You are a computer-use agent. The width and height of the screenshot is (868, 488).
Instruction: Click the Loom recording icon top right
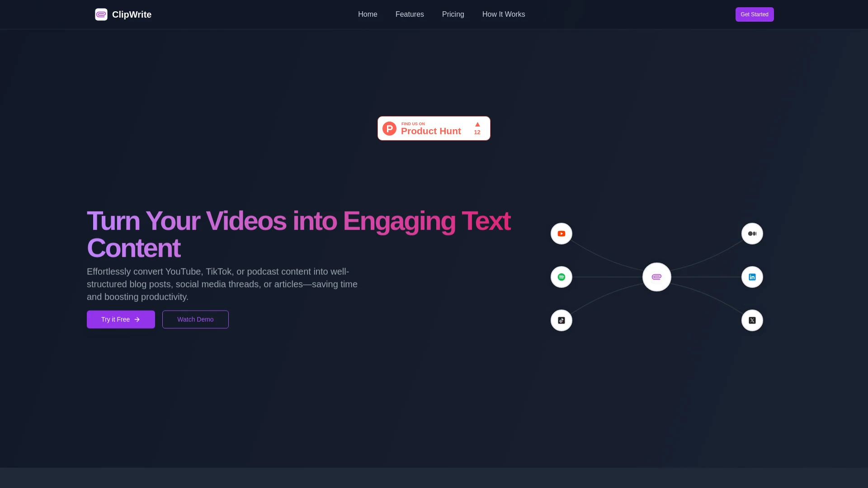(x=752, y=233)
